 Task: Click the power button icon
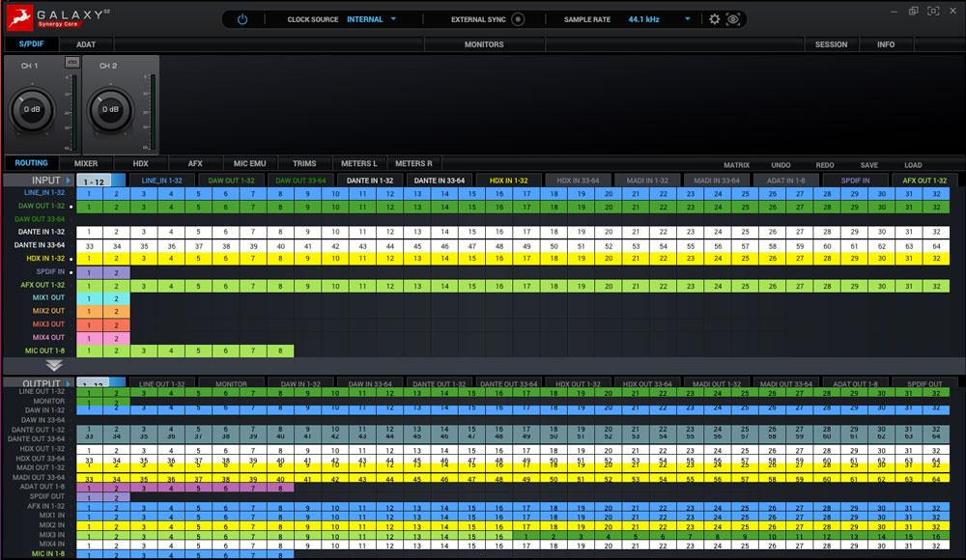coord(242,19)
